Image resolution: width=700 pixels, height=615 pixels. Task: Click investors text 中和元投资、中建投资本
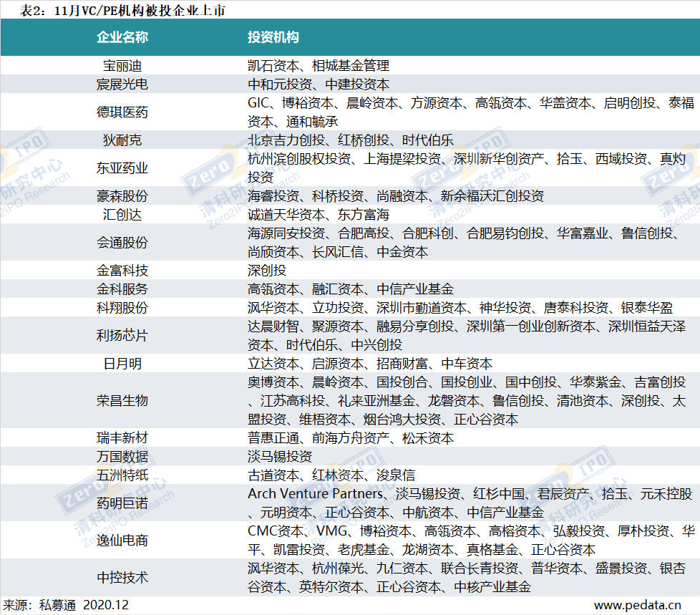[x=319, y=84]
